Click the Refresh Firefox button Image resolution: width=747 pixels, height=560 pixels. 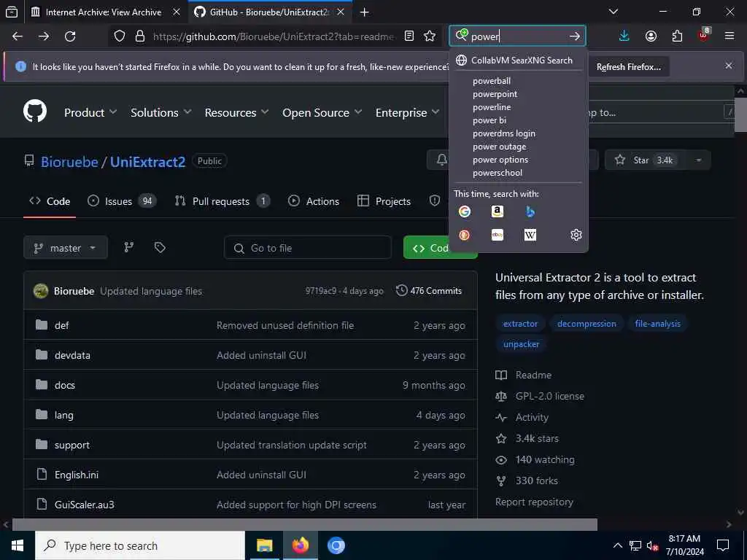coord(628,67)
